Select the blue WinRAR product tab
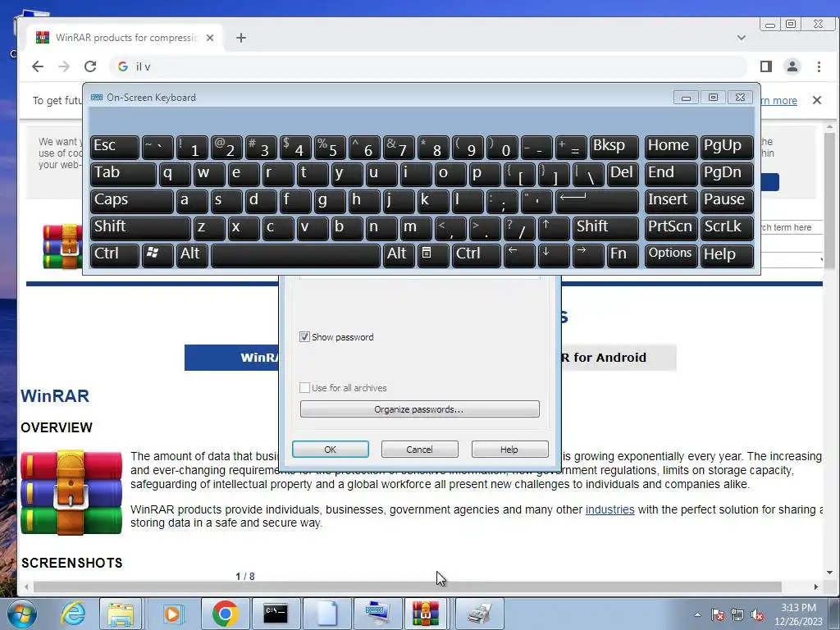This screenshot has height=630, width=840. click(231, 358)
